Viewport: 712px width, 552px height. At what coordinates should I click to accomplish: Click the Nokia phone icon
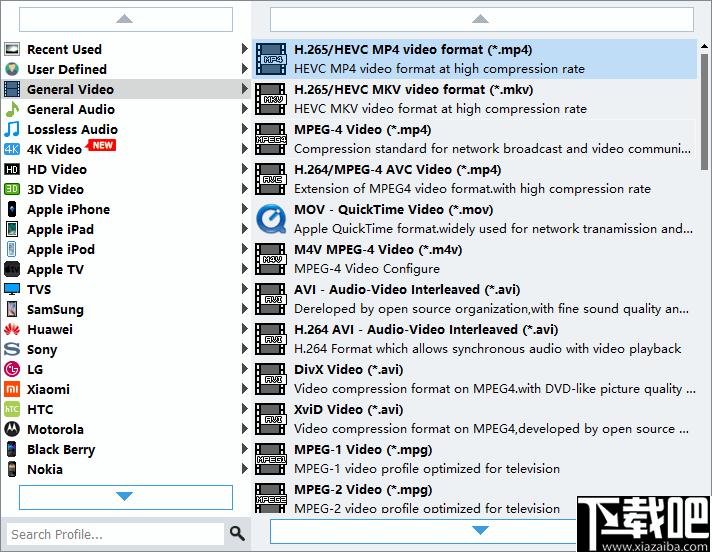(12, 469)
